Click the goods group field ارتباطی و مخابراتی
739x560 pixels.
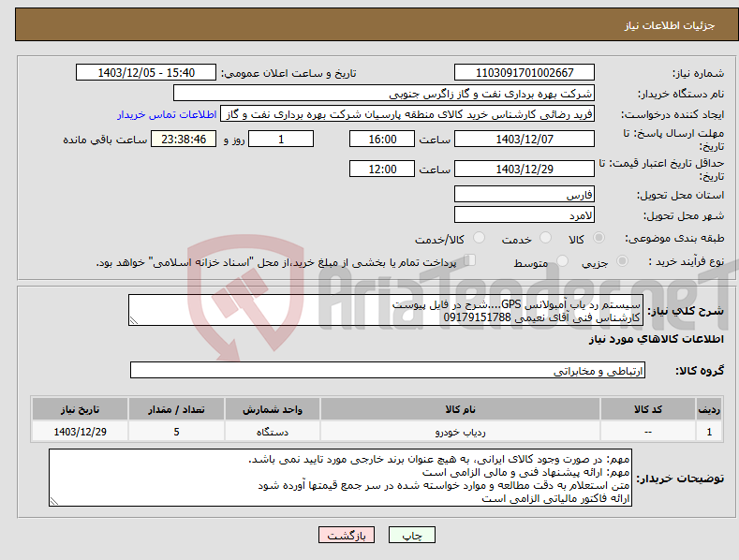tap(388, 371)
